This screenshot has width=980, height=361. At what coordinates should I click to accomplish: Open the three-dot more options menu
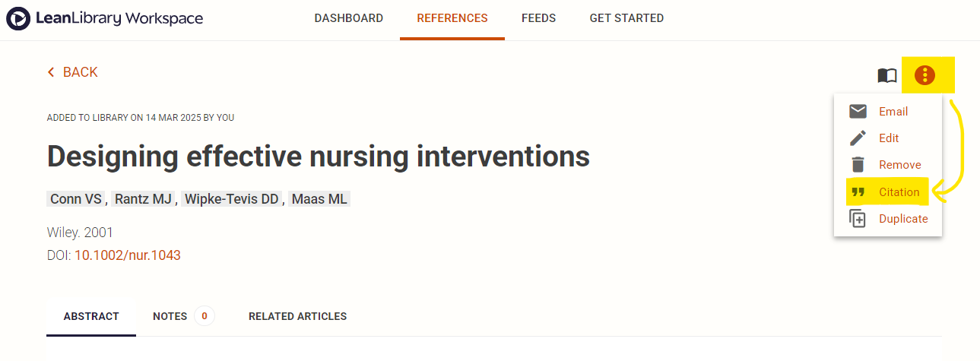[924, 75]
